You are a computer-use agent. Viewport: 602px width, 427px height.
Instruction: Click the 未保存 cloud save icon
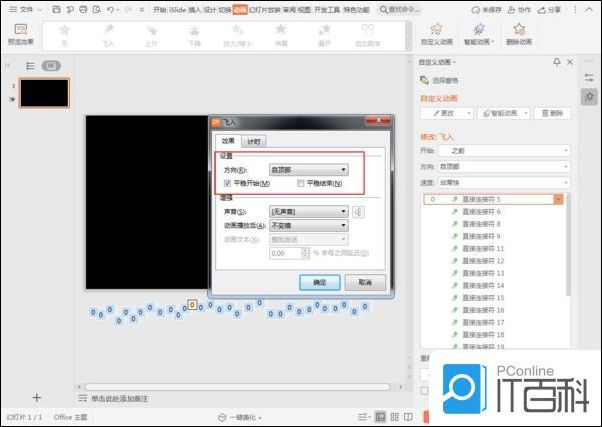[486, 10]
